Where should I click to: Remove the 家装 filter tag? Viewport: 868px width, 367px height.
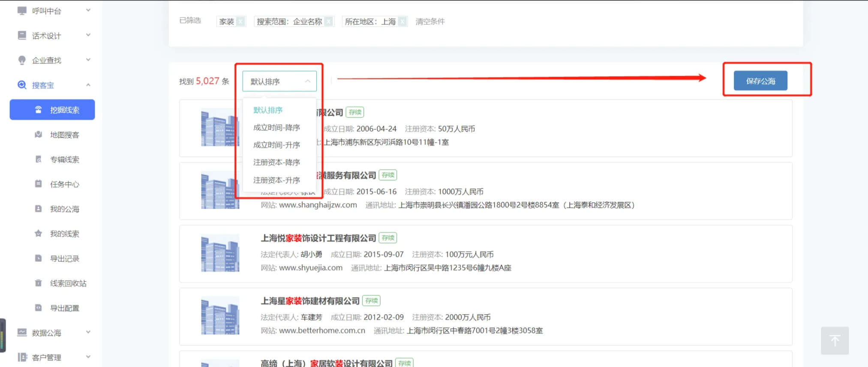pos(241,21)
